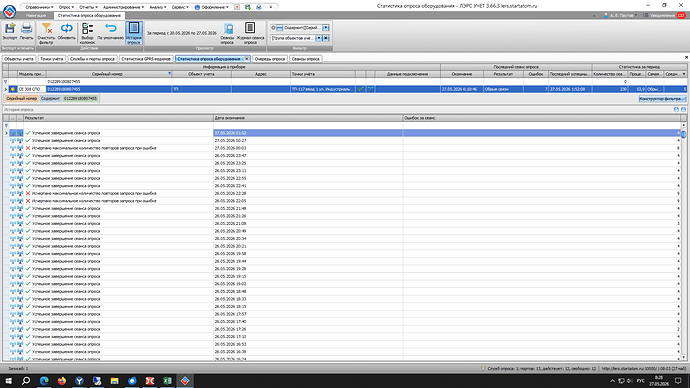Open the Сеансы опроса document tab
The image size is (690, 388).
pyautogui.click(x=305, y=59)
